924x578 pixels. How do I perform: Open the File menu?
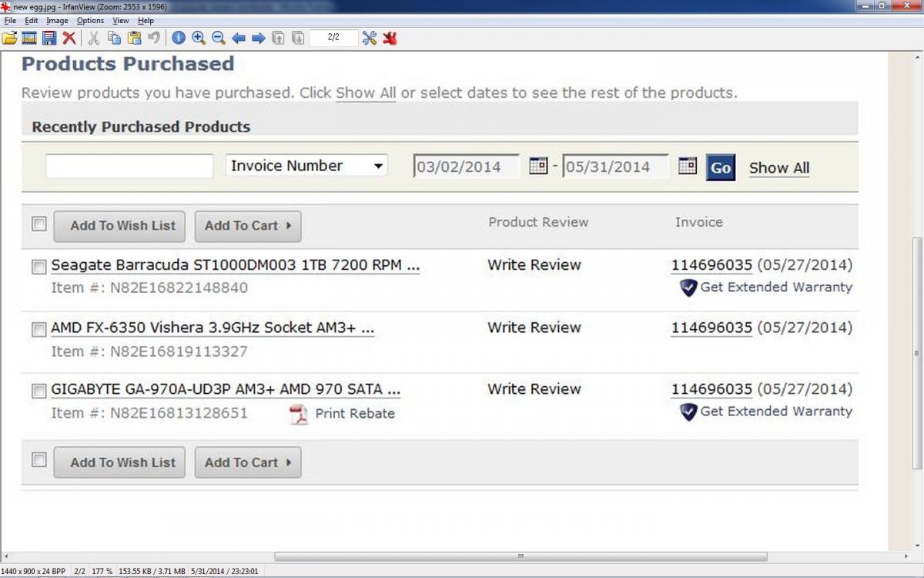pyautogui.click(x=10, y=21)
